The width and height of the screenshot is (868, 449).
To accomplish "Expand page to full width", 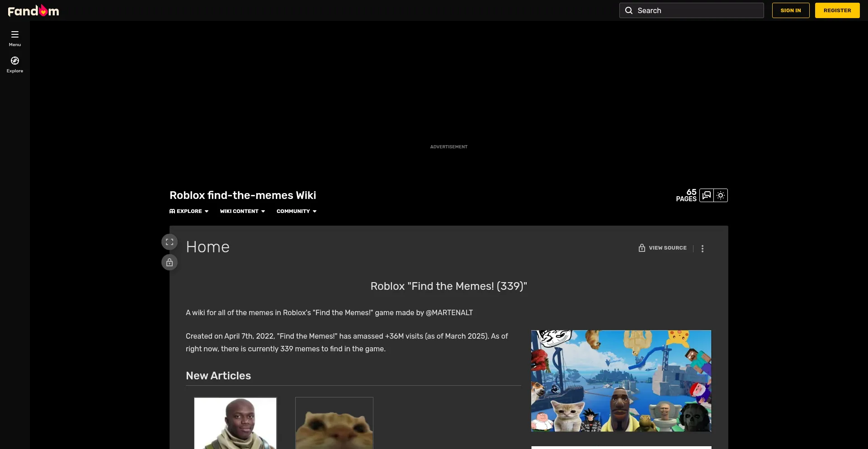I will (170, 242).
